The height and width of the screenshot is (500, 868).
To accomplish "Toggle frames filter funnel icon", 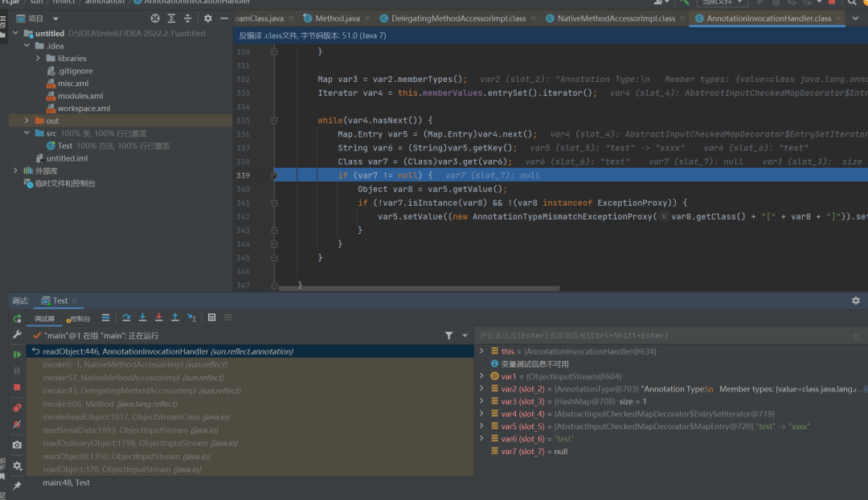I will click(449, 335).
